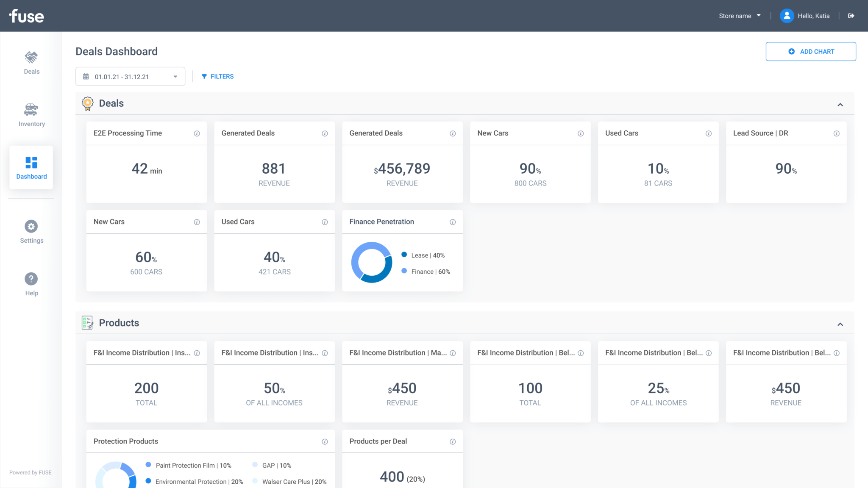Open the Store name dropdown
This screenshot has height=488, width=868.
[x=740, y=16]
